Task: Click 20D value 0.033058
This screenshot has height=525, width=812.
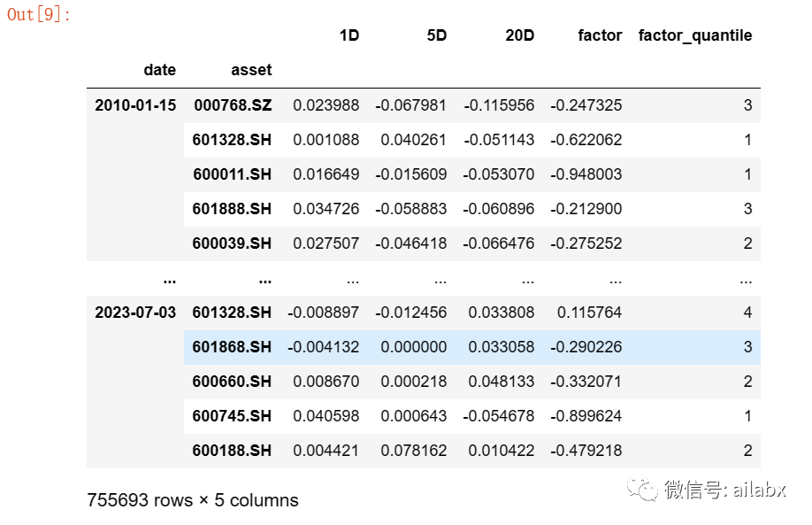Action: (x=501, y=347)
